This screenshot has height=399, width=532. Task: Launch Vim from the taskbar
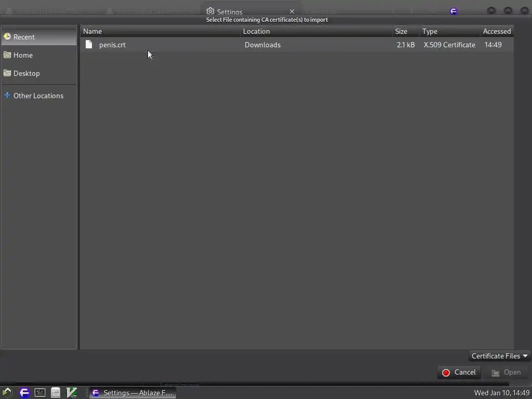72,393
